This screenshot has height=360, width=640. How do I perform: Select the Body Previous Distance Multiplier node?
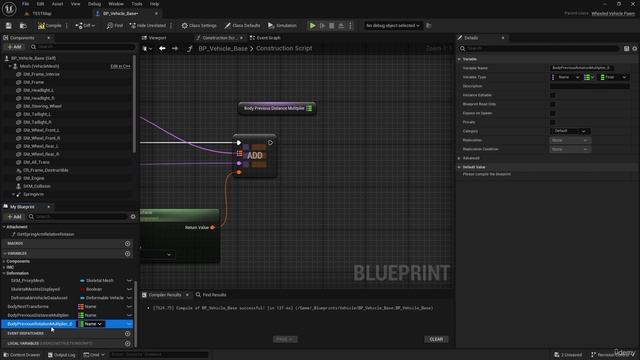click(277, 108)
